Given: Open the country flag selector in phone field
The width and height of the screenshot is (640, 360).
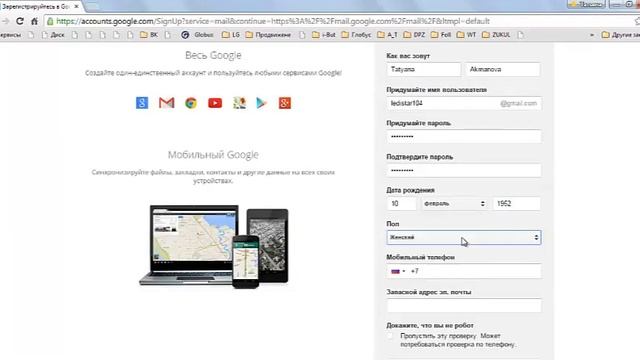Looking at the screenshot, I should tap(398, 271).
